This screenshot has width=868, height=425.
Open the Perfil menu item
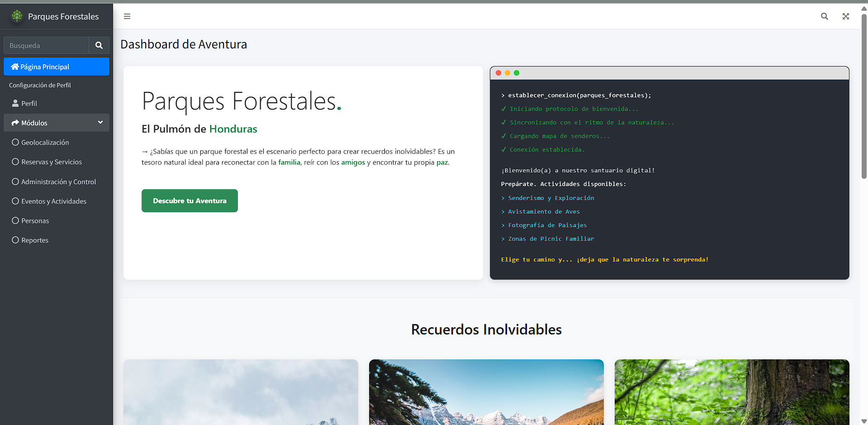(x=29, y=103)
